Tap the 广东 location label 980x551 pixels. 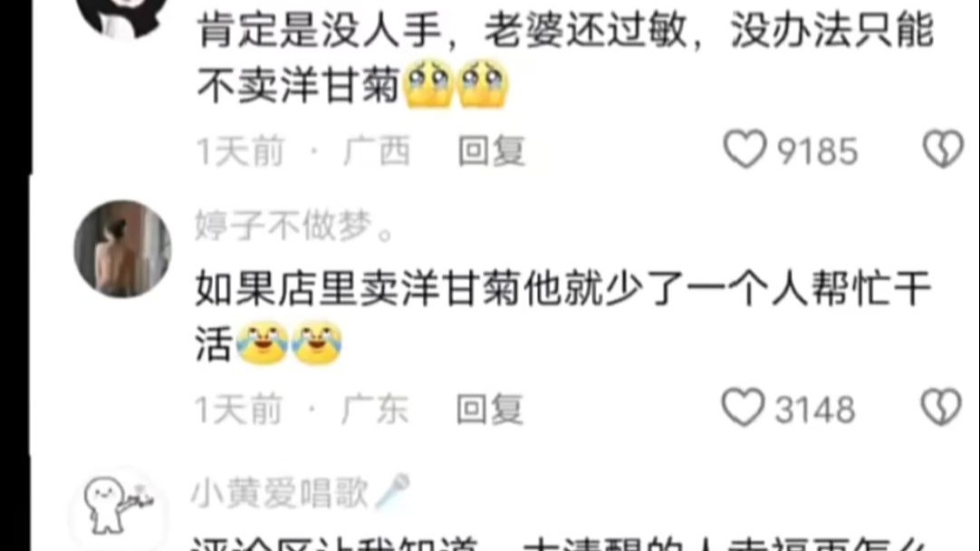(x=374, y=410)
